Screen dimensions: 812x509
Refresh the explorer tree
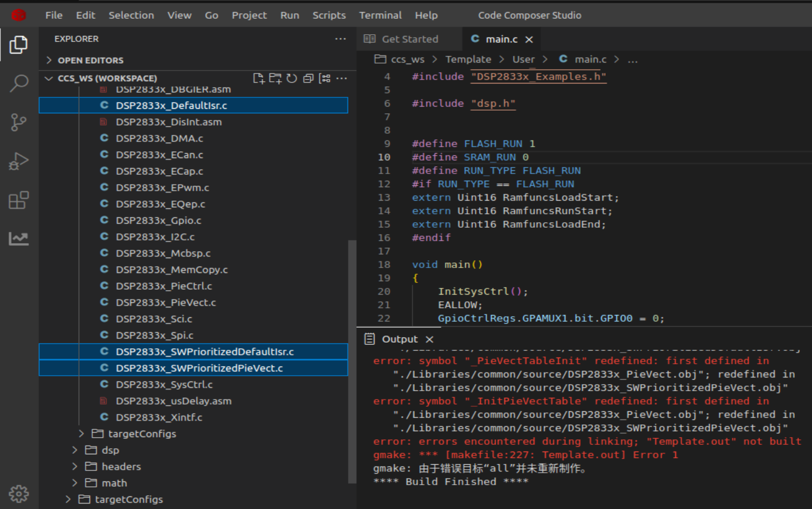click(292, 78)
